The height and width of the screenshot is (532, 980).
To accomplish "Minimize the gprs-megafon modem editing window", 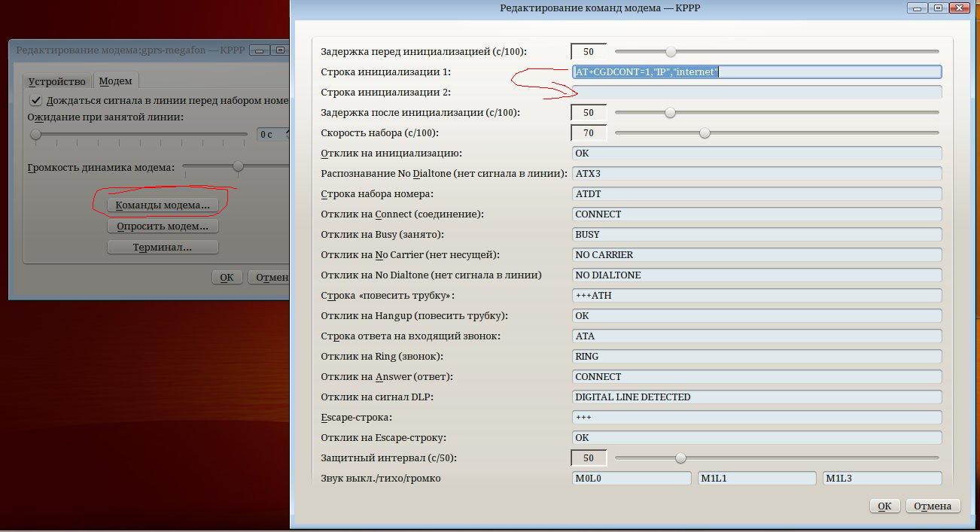I will pyautogui.click(x=260, y=50).
